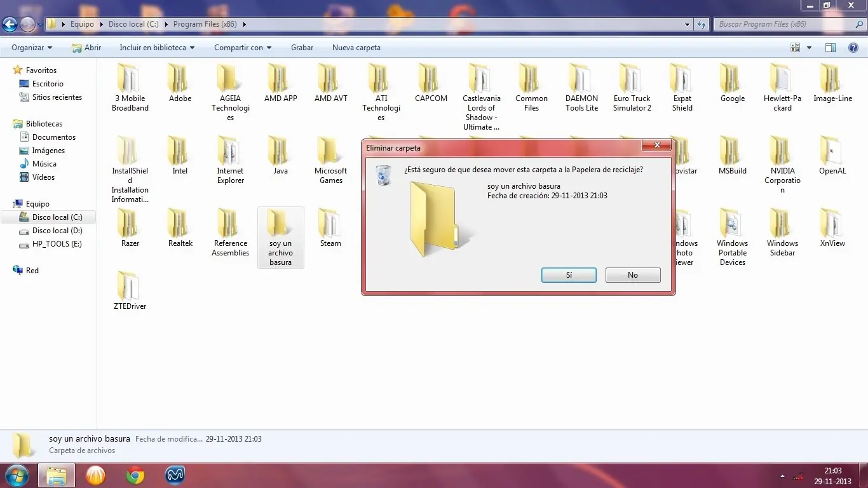Expand the Incluir en biblioteca menu
The image size is (868, 488).
point(157,48)
